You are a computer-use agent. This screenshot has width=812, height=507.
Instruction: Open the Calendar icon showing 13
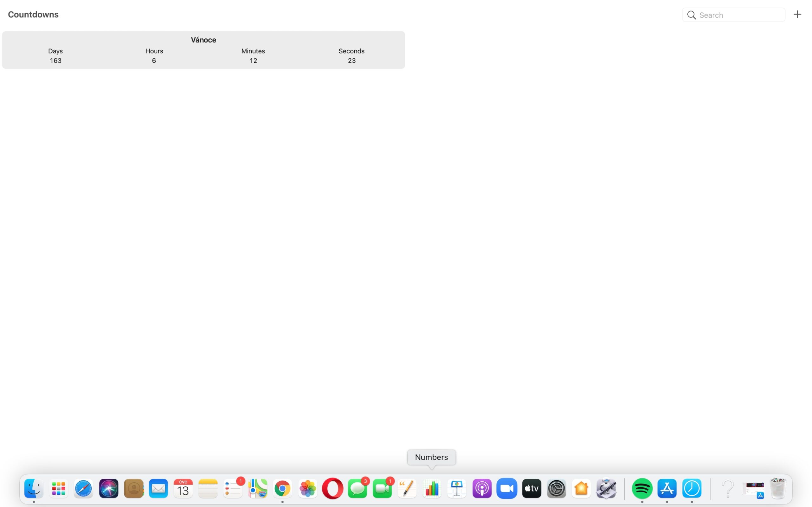tap(183, 489)
